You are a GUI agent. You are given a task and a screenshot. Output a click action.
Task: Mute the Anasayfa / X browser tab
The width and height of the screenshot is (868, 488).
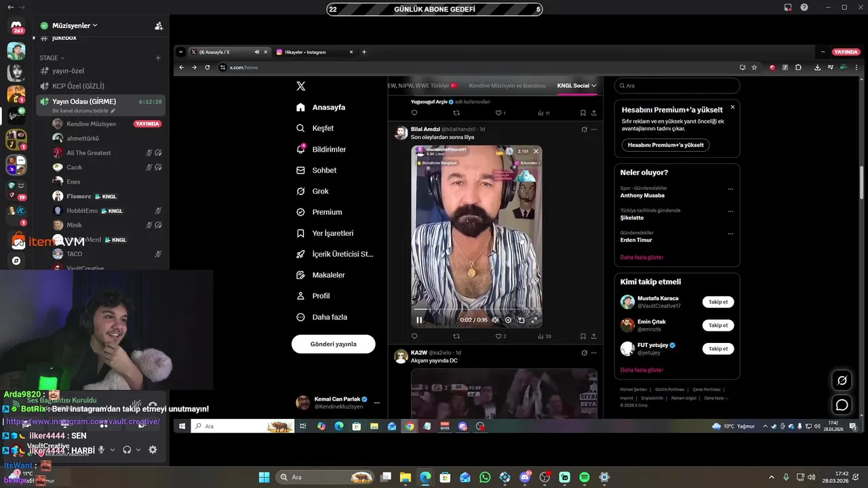[x=257, y=52]
